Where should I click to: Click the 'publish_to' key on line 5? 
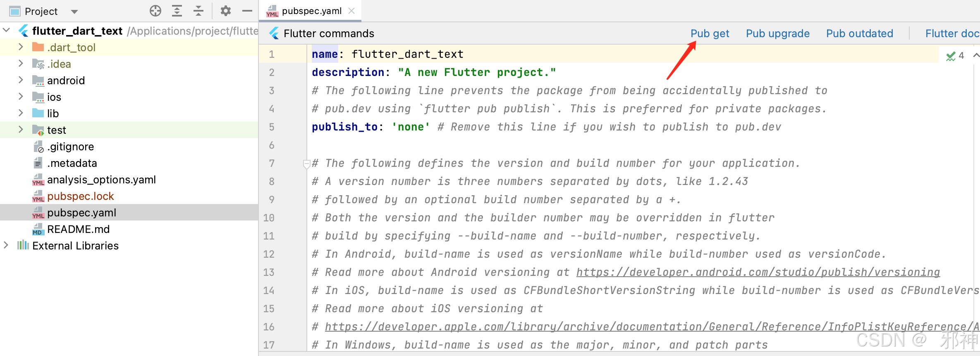345,127
